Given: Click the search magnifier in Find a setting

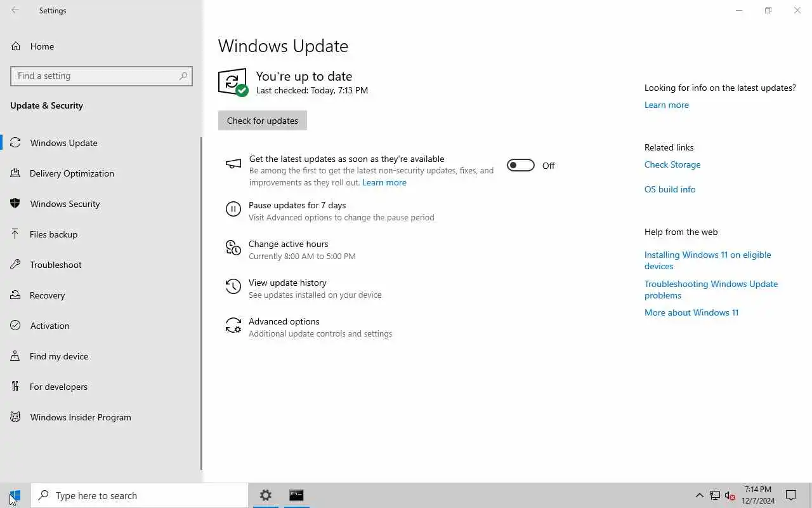Looking at the screenshot, I should pyautogui.click(x=183, y=76).
